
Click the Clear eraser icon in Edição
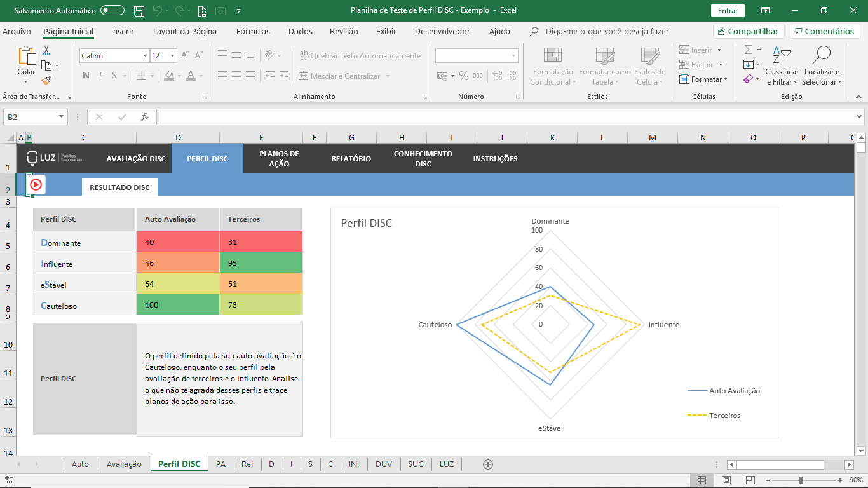point(749,79)
